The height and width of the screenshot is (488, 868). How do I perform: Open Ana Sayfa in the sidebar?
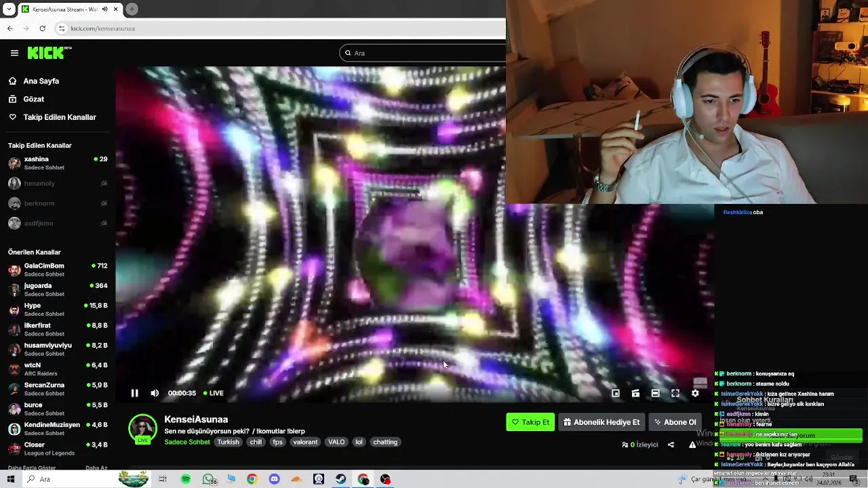pos(41,81)
